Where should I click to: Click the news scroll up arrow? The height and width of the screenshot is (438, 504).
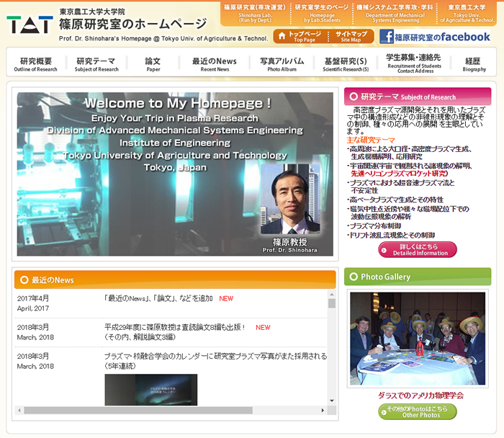coord(332,294)
